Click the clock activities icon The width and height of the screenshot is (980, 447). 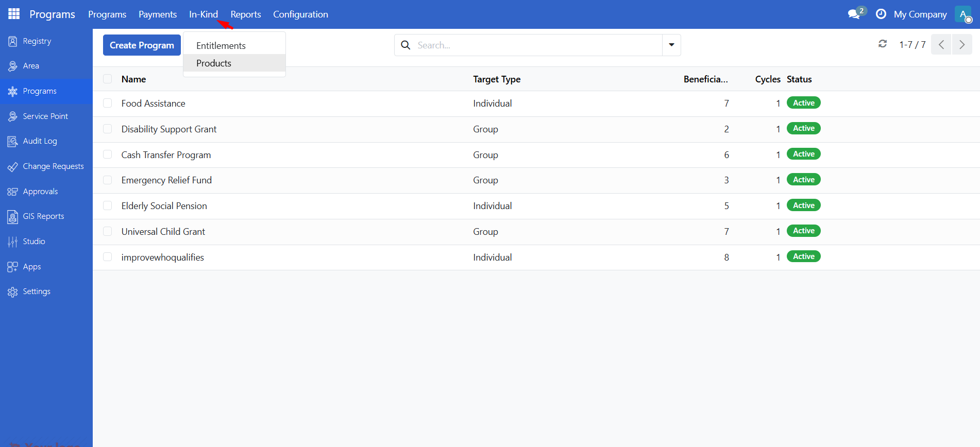881,14
